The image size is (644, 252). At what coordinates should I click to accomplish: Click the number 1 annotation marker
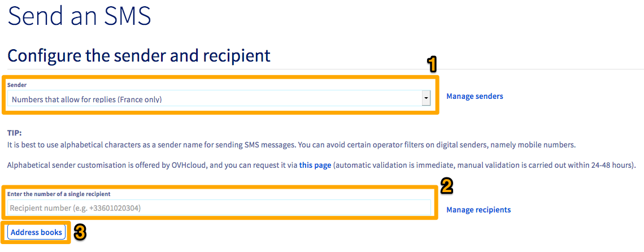click(432, 65)
